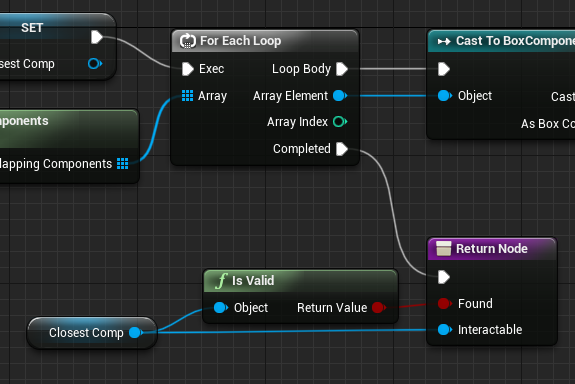This screenshot has height=384, width=575.
Task: Click the Is Valid function icon
Action: pyautogui.click(x=221, y=281)
